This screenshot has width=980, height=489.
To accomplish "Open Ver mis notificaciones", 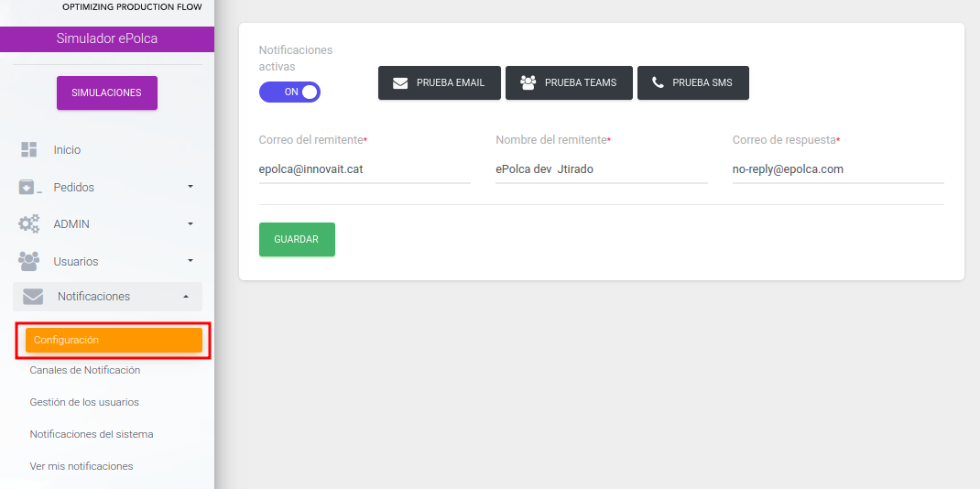I will tap(82, 466).
